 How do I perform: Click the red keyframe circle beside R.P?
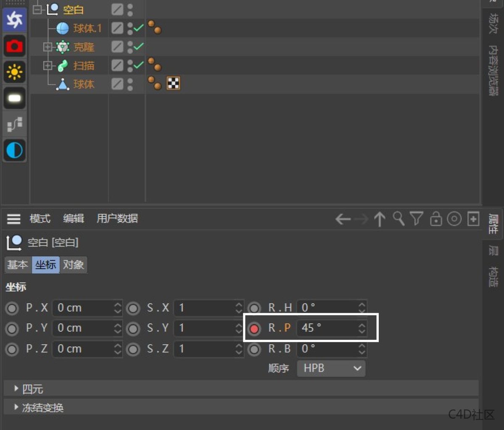pos(255,328)
